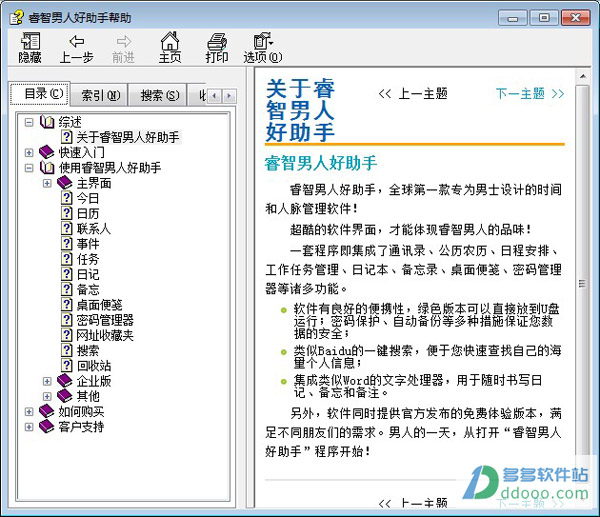Click the purple book icon beside 快速入门
This screenshot has width=600, height=517.
(47, 152)
